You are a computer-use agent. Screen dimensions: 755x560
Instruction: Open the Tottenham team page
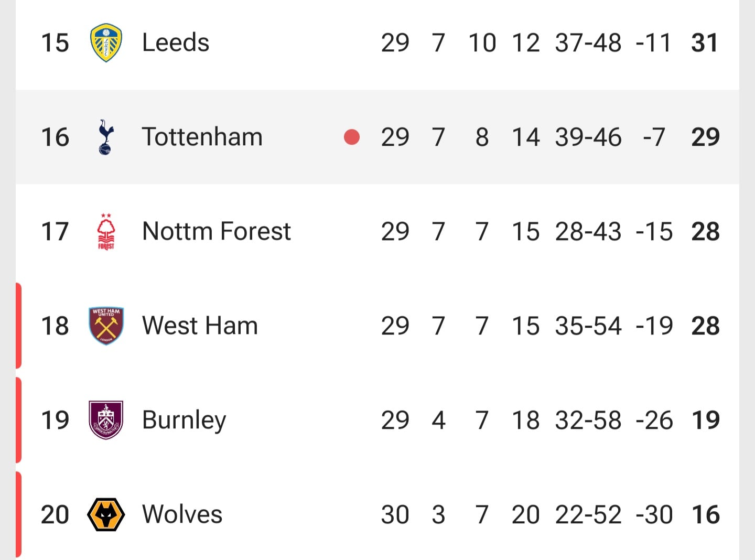[202, 137]
